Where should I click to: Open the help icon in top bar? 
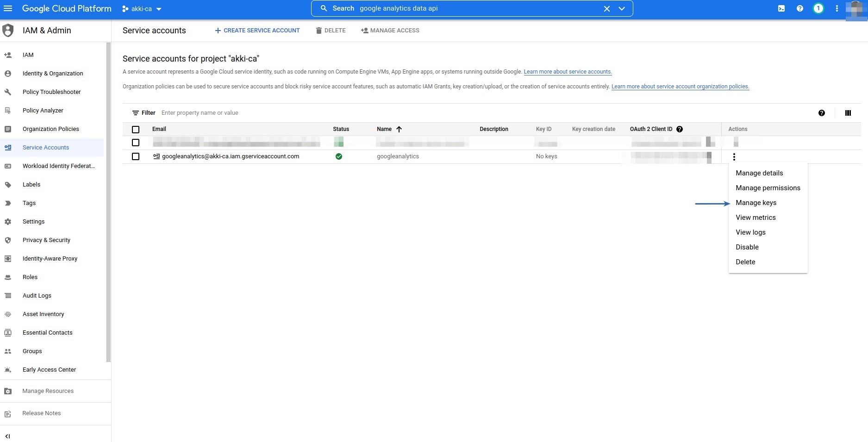(800, 8)
